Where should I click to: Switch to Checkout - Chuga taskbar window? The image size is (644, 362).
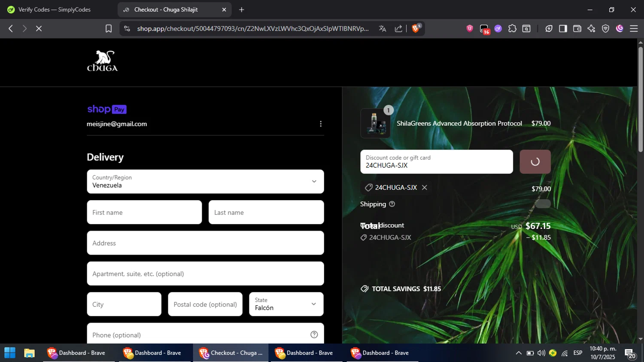click(231, 353)
